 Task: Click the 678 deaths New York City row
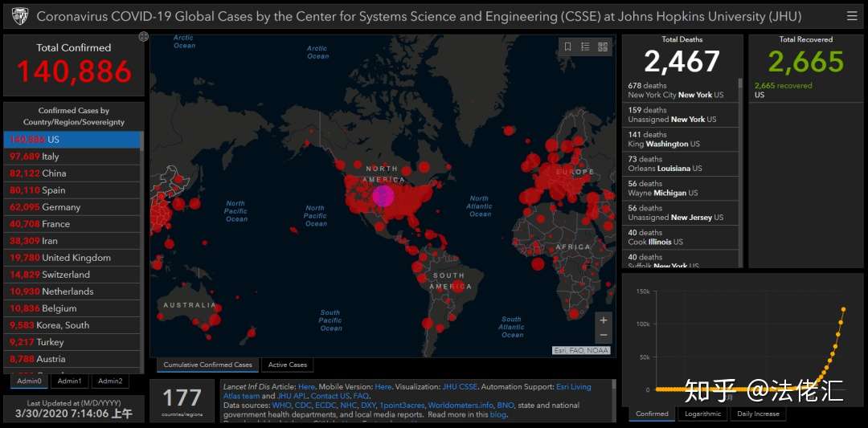pos(682,90)
